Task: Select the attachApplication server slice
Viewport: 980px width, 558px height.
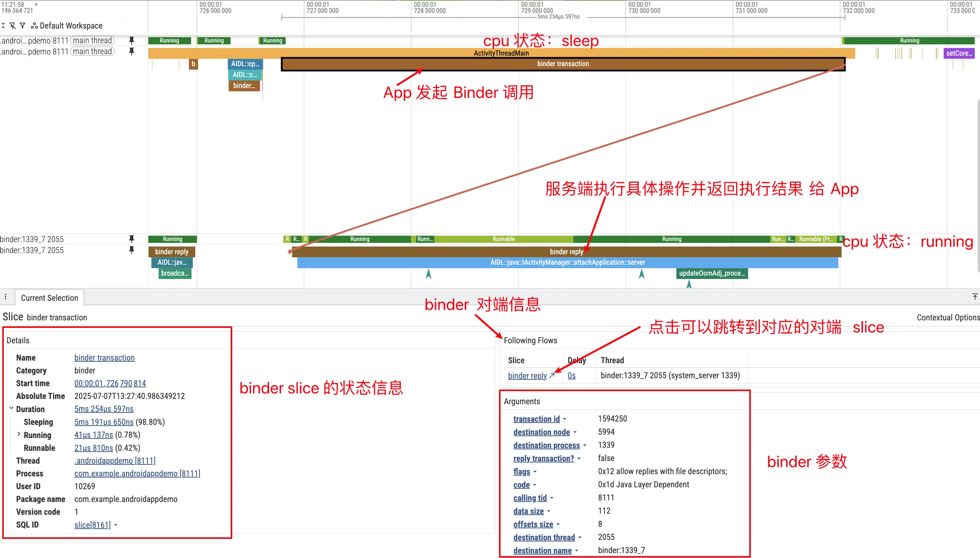Action: click(567, 262)
